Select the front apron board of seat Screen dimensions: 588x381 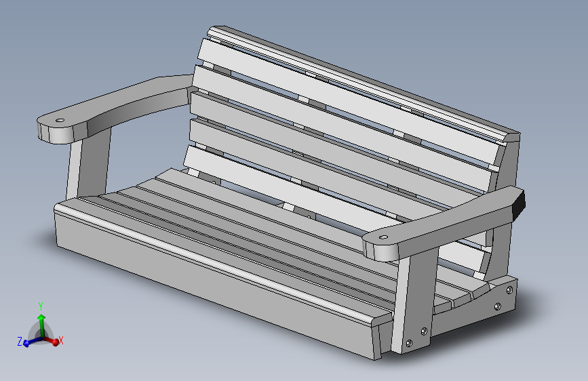coord(214,285)
